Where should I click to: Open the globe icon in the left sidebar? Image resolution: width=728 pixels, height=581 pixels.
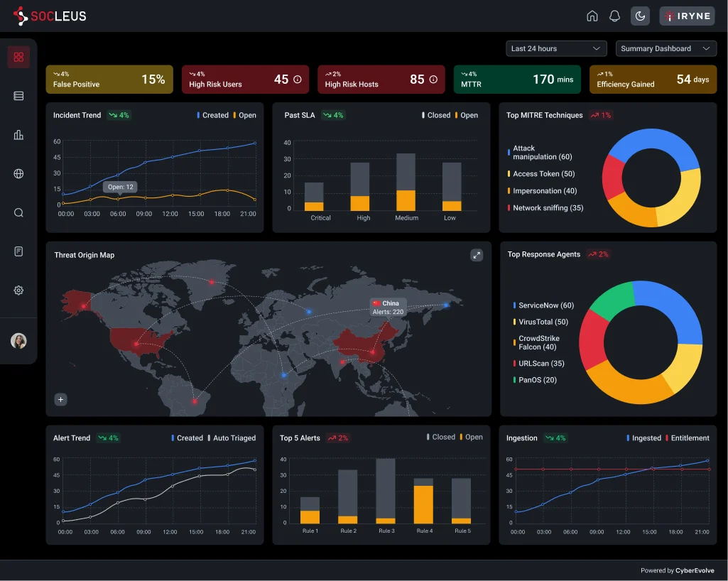point(18,173)
